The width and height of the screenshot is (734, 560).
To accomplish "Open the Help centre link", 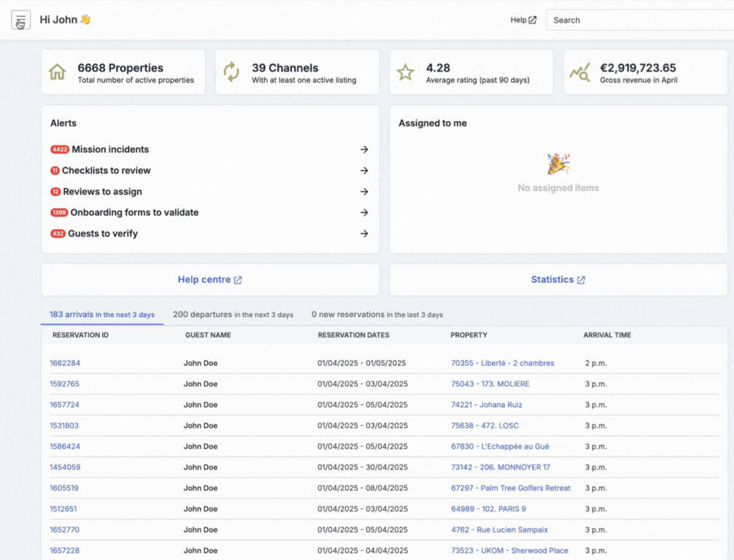I will [x=209, y=280].
